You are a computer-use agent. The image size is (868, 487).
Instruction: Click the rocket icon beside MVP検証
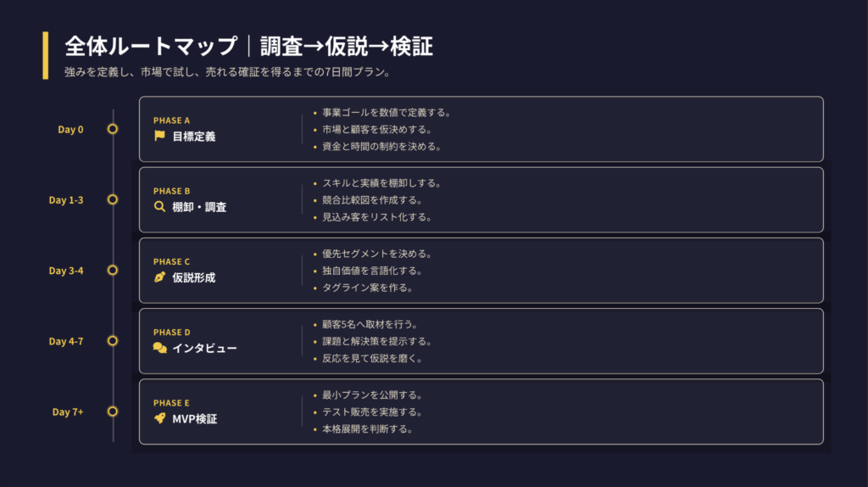click(159, 418)
